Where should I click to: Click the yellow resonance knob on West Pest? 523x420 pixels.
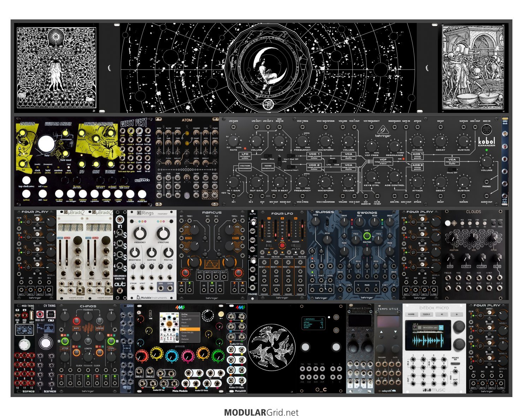(x=66, y=133)
